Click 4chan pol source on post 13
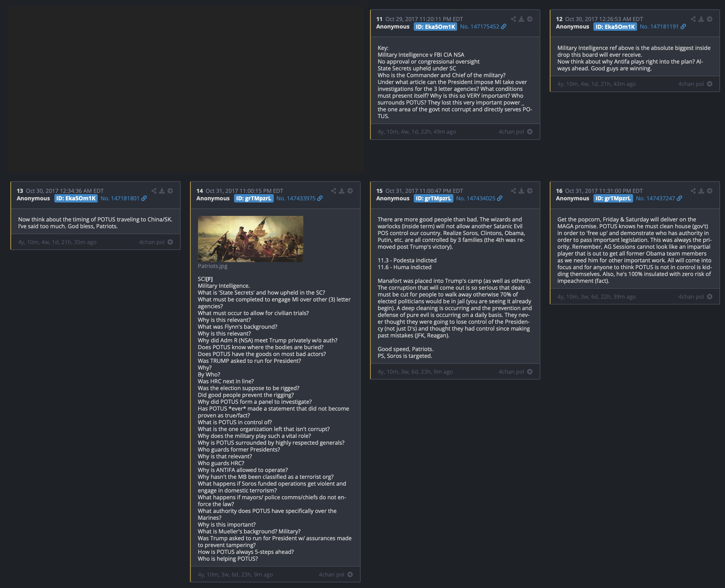Image resolution: width=725 pixels, height=588 pixels. [x=151, y=242]
